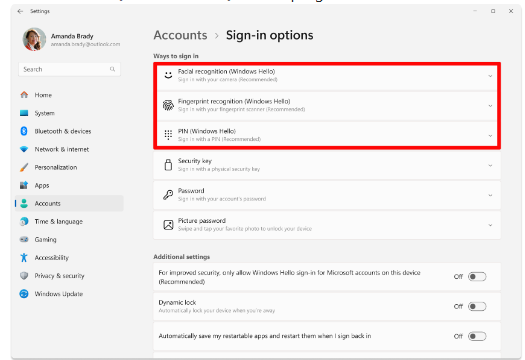Click the Accessibility figure icon

tap(24, 258)
